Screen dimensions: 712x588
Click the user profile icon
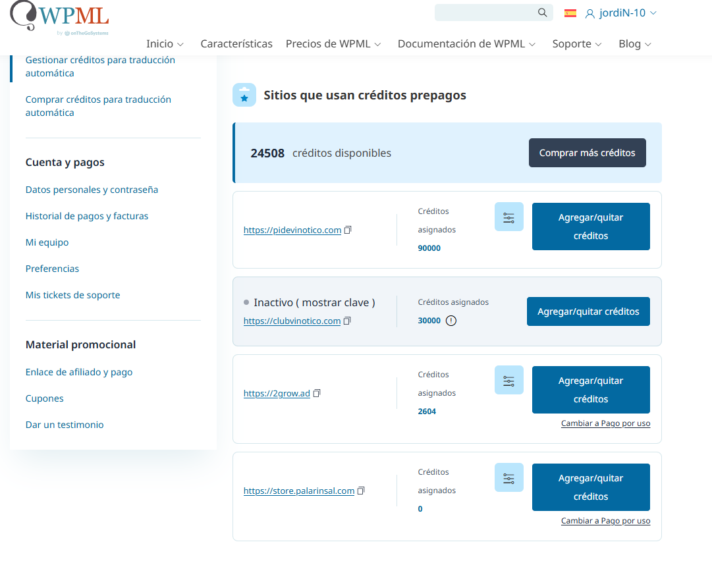[x=590, y=14]
